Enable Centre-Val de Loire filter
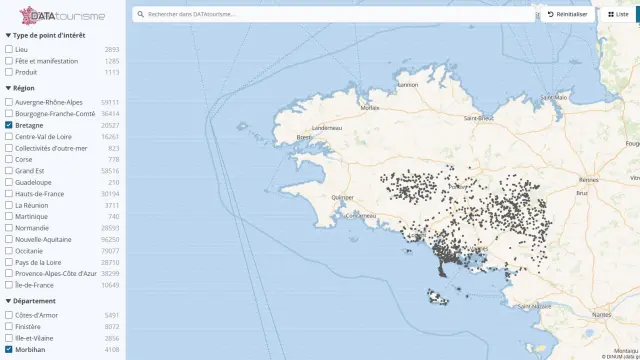 (x=9, y=136)
